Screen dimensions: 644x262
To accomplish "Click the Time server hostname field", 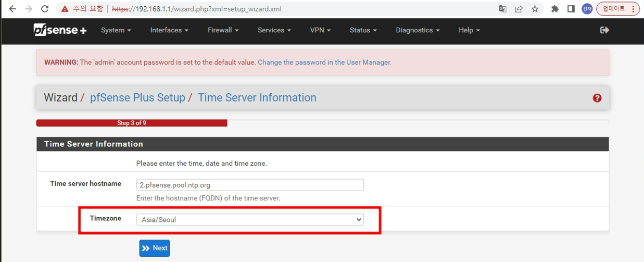I will click(250, 185).
